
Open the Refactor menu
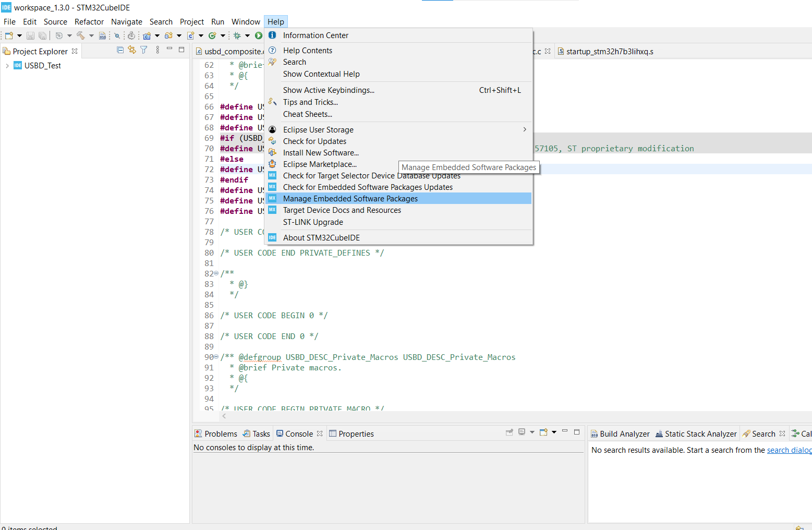(89, 22)
